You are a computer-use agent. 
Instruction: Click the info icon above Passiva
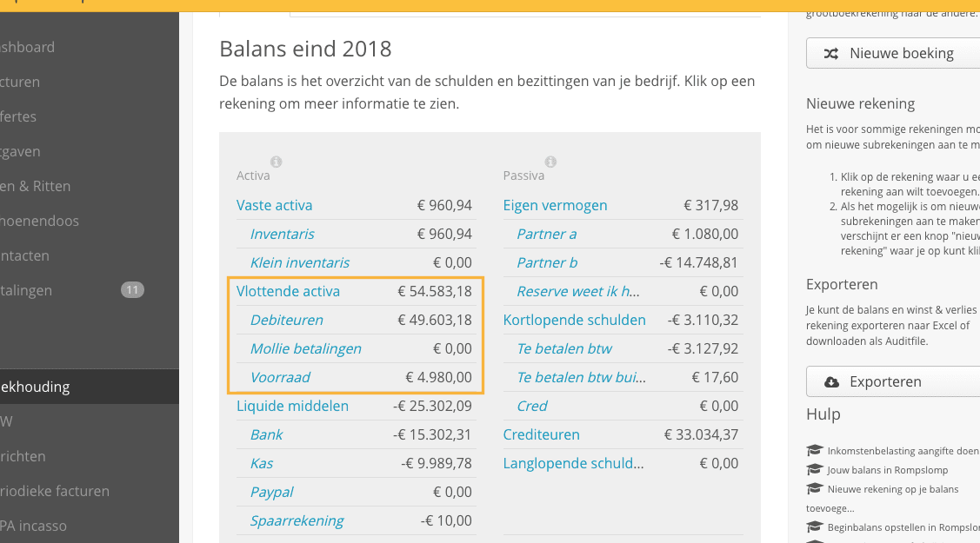pyautogui.click(x=550, y=162)
